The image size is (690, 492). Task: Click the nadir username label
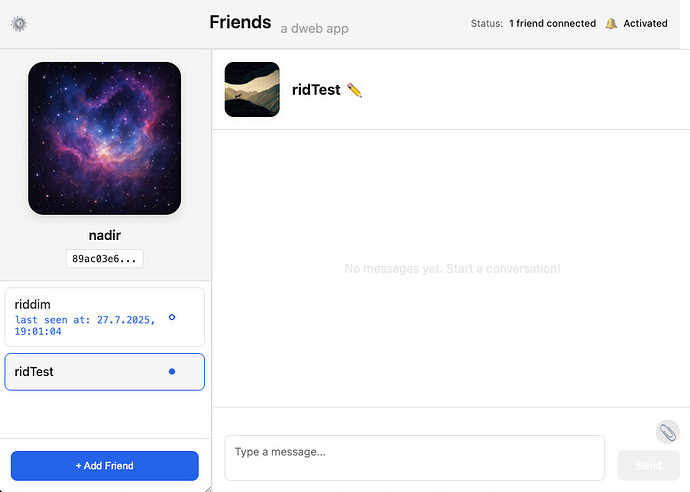pyautogui.click(x=104, y=235)
